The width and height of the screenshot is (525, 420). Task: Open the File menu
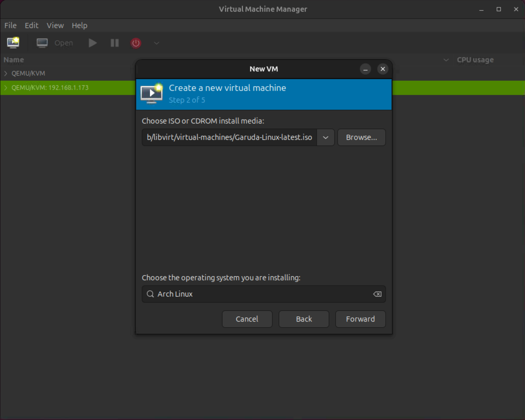tap(10, 25)
